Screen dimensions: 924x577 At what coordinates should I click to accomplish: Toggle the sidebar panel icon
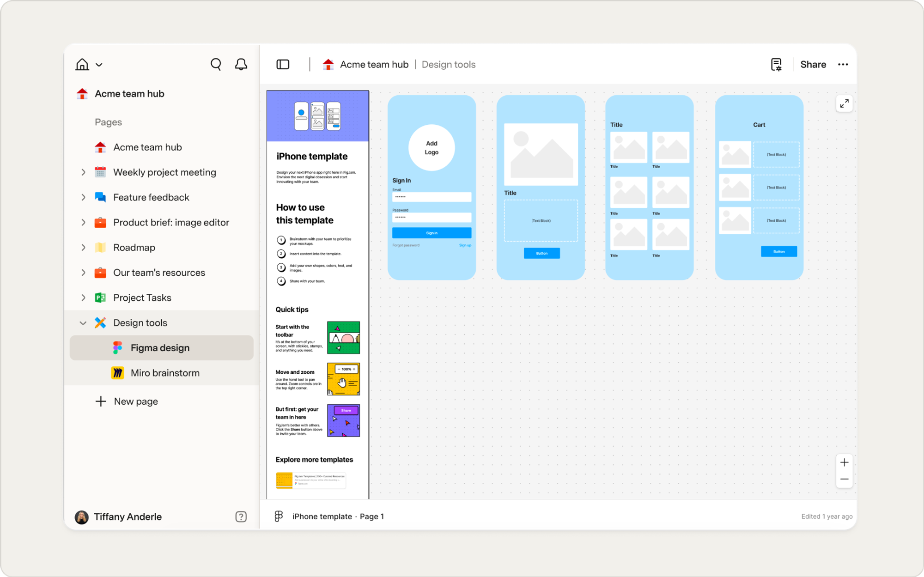pos(283,64)
